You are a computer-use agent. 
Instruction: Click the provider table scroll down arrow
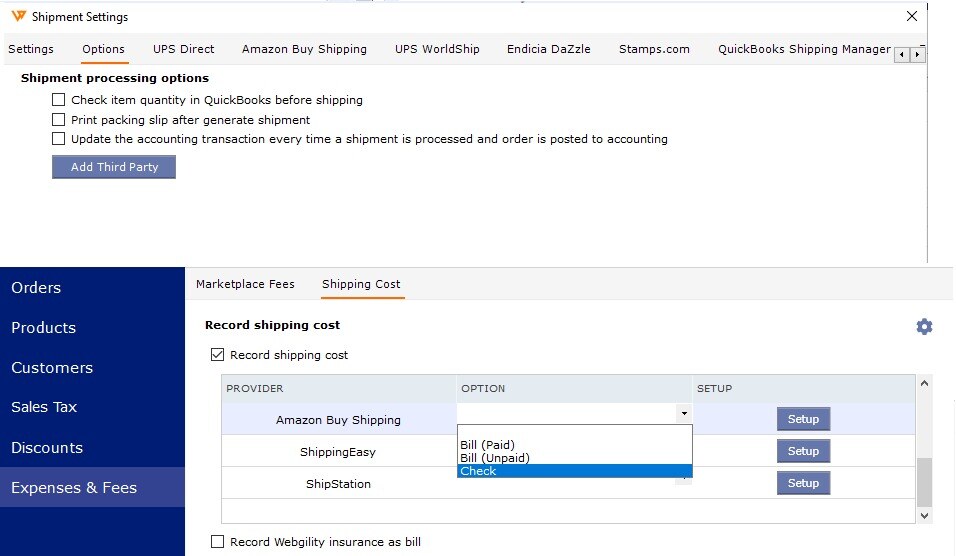pos(924,516)
